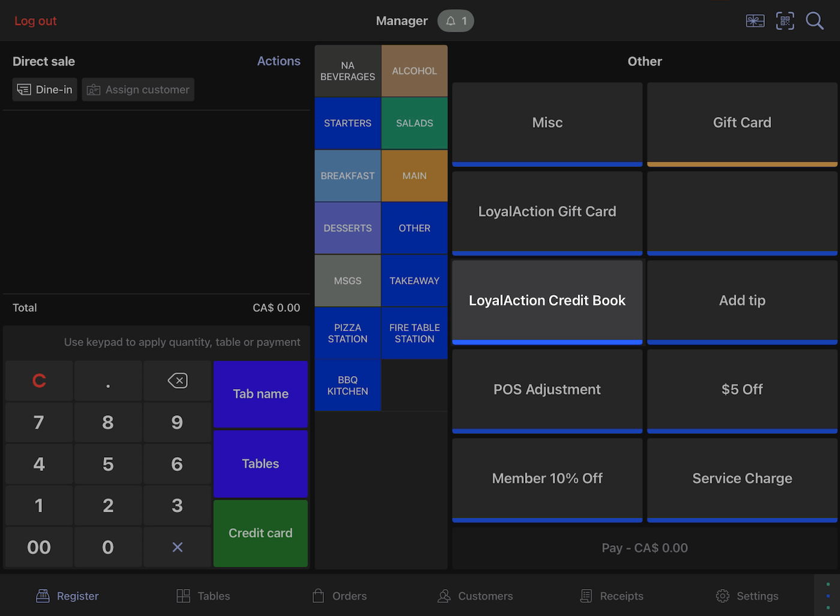Image resolution: width=840 pixels, height=616 pixels.
Task: Open the Breakfast category
Action: click(347, 176)
